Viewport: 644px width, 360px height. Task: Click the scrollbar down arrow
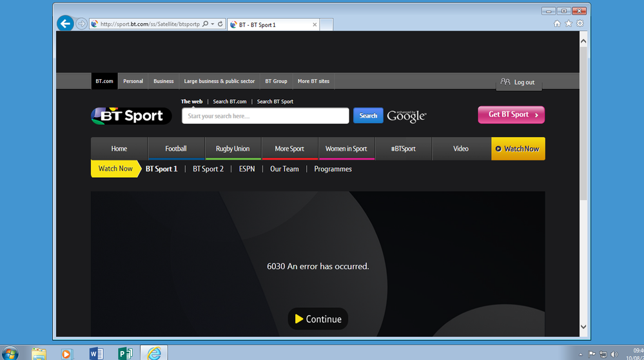(x=583, y=327)
